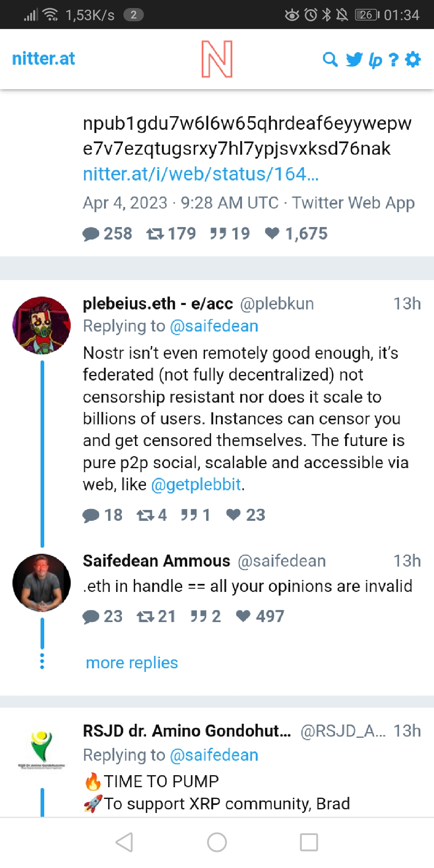Open the settings gear icon
The image size is (434, 868).
point(413,59)
